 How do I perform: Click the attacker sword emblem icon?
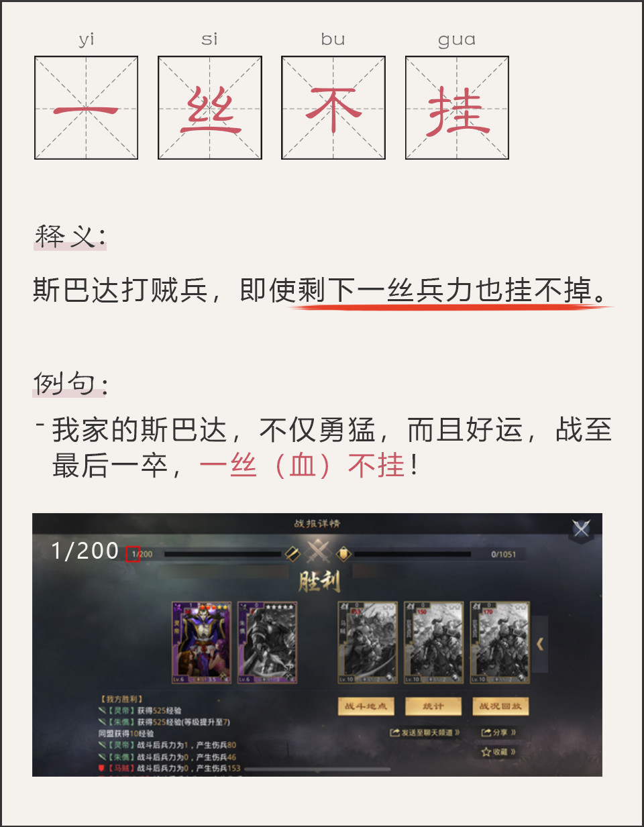click(292, 553)
